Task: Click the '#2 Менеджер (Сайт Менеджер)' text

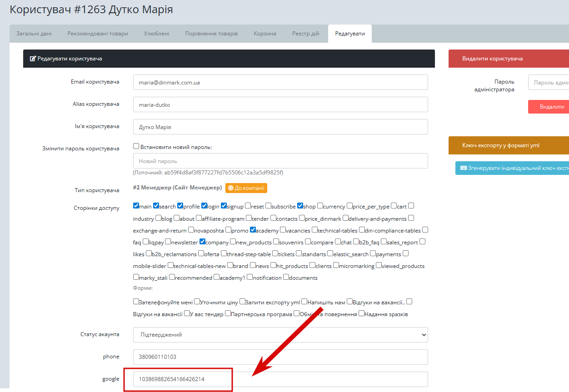Action: (x=177, y=188)
